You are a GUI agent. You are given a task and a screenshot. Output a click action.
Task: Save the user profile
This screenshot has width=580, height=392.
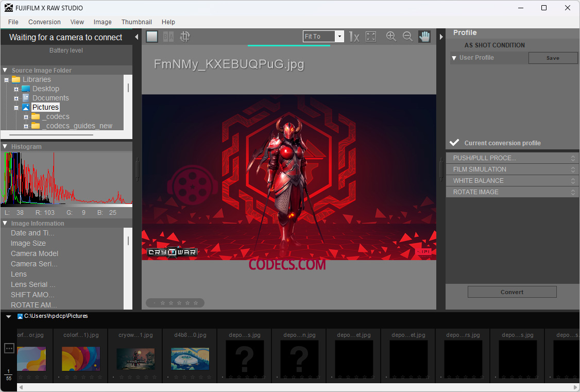[x=553, y=58]
